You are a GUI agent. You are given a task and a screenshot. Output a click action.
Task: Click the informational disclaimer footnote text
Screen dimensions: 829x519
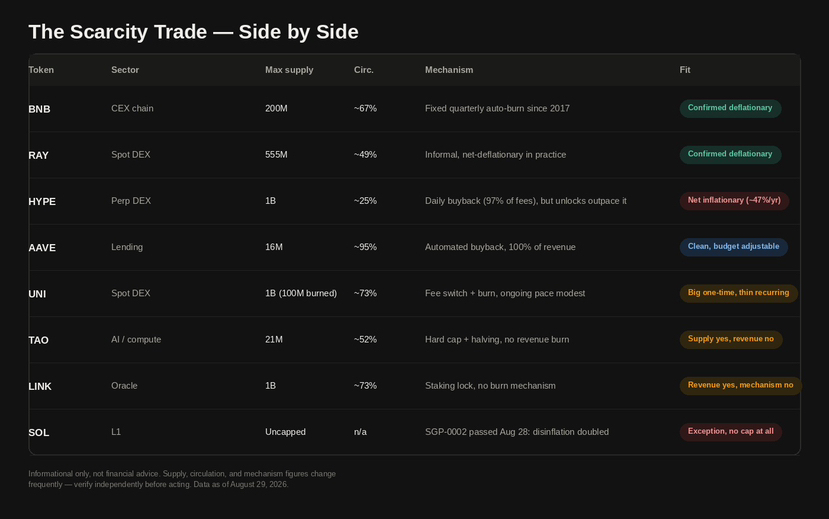click(x=182, y=479)
